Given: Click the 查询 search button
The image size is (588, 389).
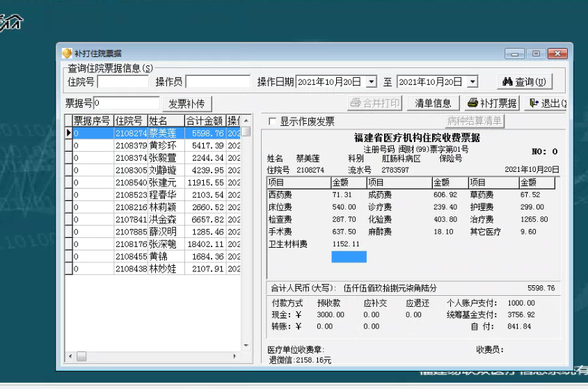Looking at the screenshot, I should coord(525,81).
